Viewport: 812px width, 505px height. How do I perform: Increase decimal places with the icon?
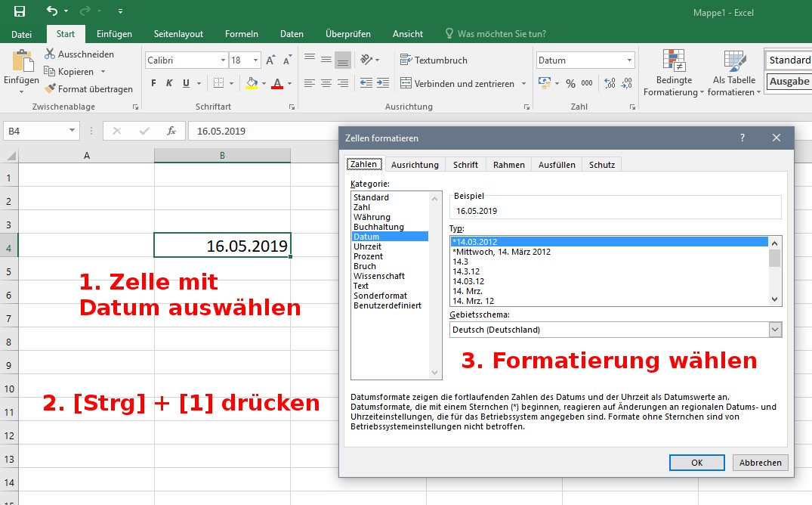pos(609,83)
